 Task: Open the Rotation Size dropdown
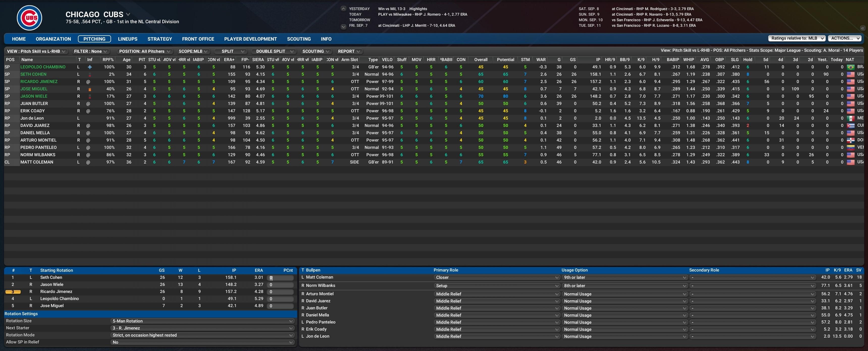pos(202,321)
